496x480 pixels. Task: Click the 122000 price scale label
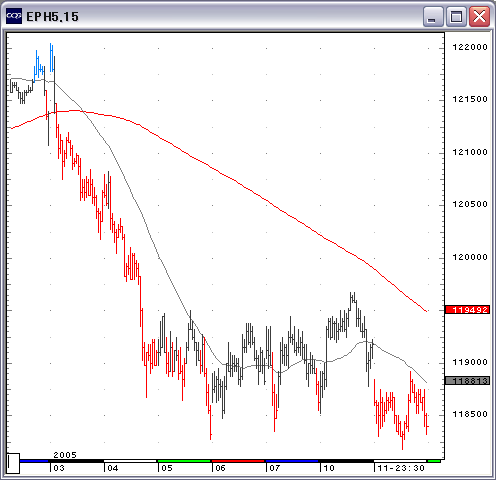point(470,47)
